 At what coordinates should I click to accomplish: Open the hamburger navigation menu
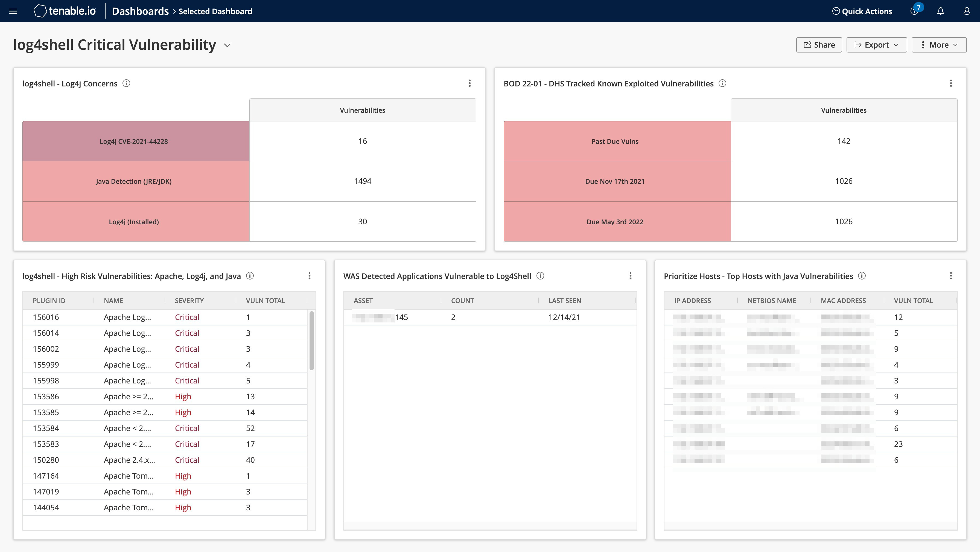point(13,11)
